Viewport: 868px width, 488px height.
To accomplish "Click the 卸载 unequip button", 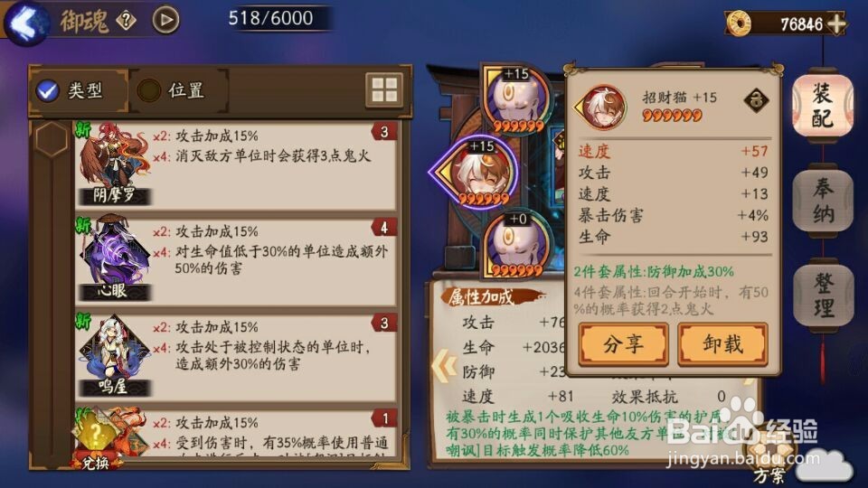I will point(723,344).
